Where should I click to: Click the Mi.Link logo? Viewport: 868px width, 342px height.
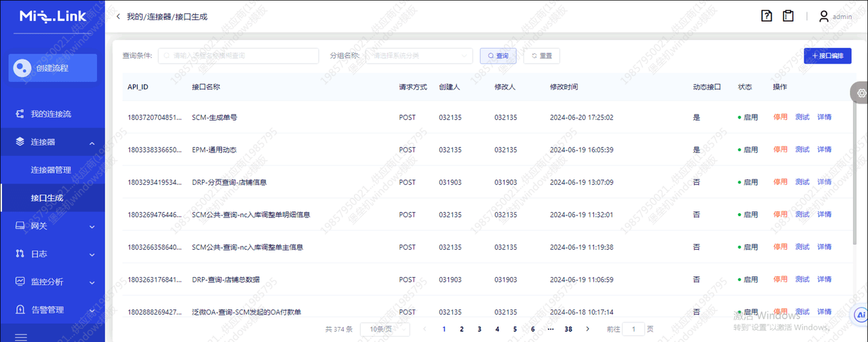coord(53,16)
